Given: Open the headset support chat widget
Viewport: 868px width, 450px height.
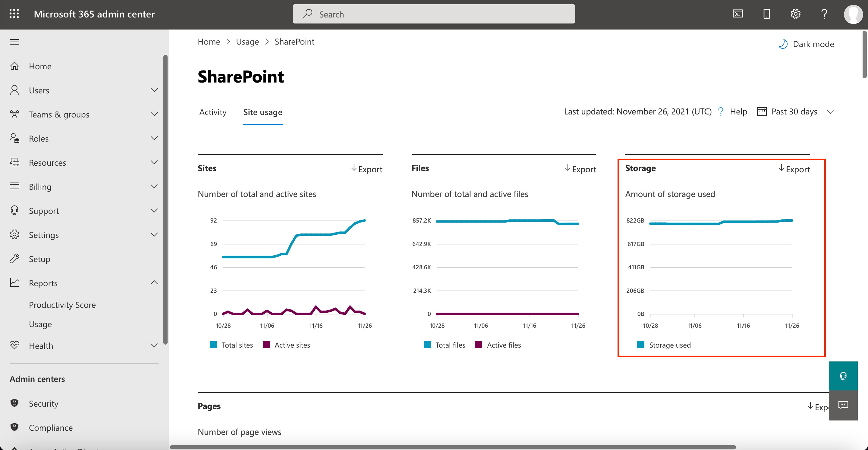Looking at the screenshot, I should 843,375.
